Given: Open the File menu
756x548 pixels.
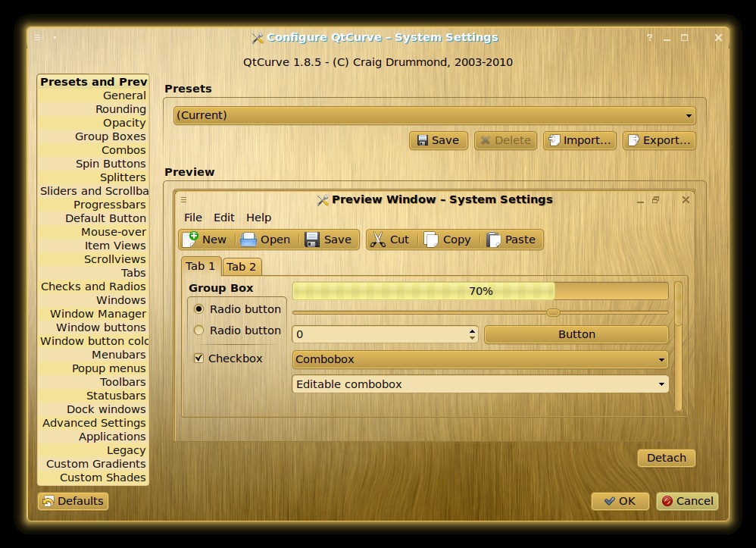Looking at the screenshot, I should [193, 218].
